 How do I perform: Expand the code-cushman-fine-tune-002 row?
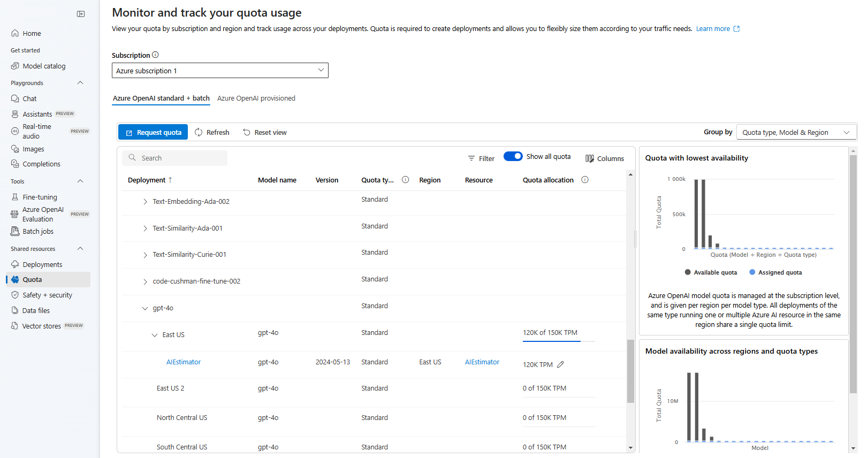tap(145, 281)
